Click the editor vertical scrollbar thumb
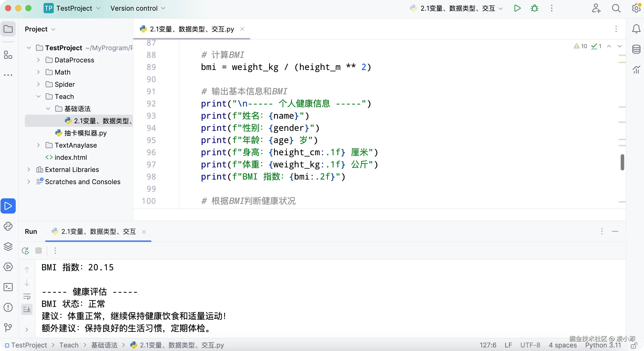Image resolution: width=644 pixels, height=351 pixels. [x=622, y=162]
